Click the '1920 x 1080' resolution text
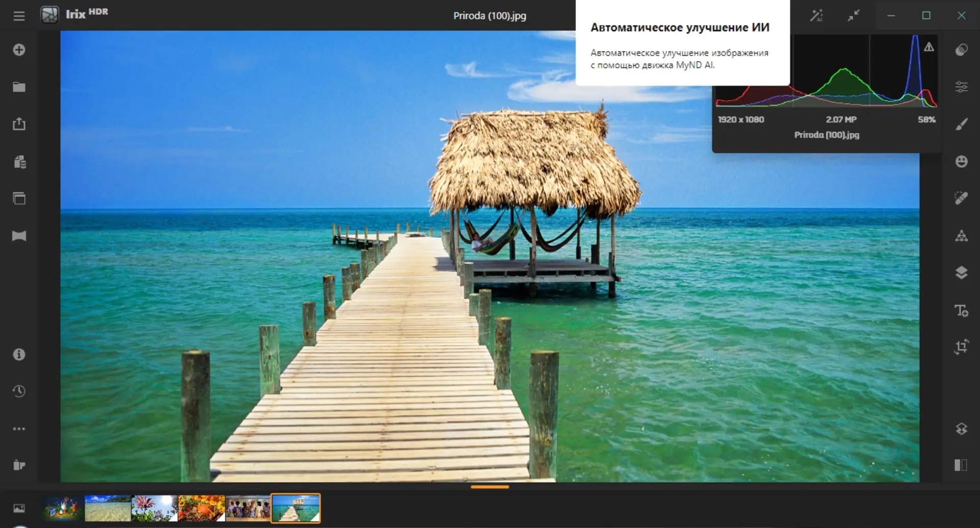 pos(741,119)
